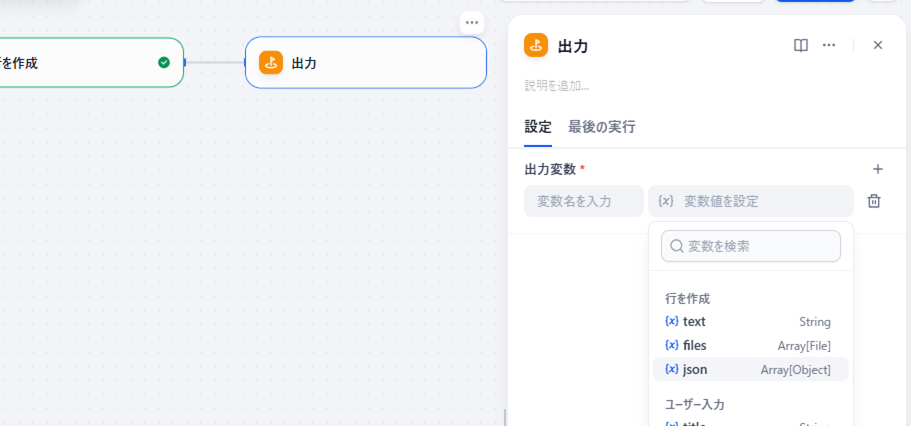Image resolution: width=911 pixels, height=426 pixels.
Task: Open the three-dots menu above the canvas
Action: pyautogui.click(x=472, y=22)
